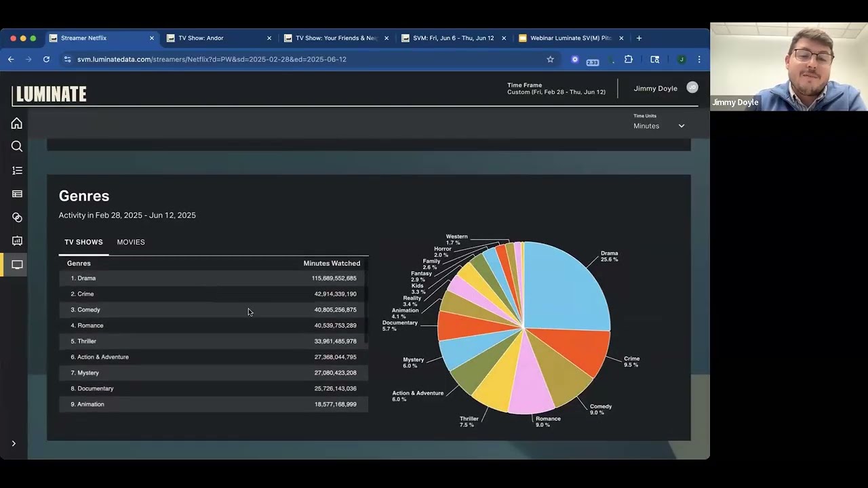Select the 2. Crime genre row

(x=214, y=293)
